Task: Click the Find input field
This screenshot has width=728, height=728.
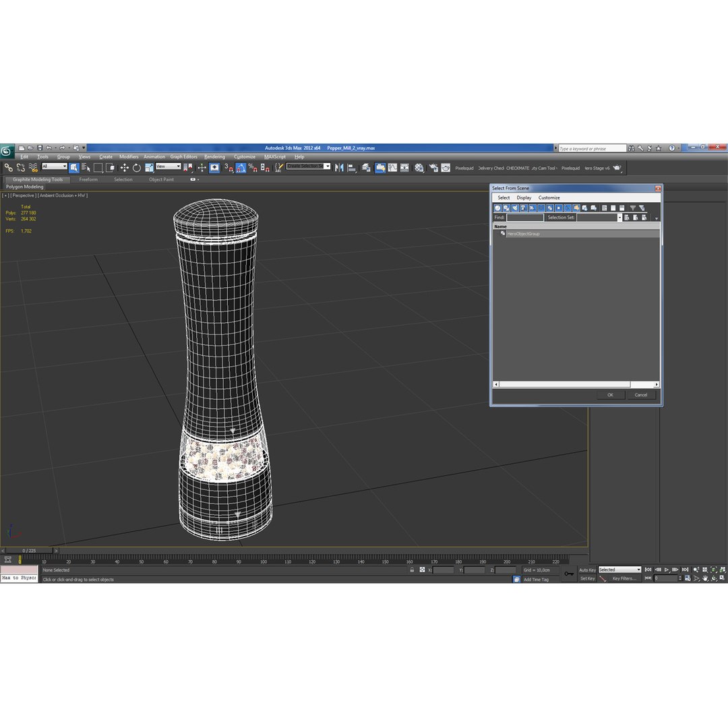Action: tap(524, 217)
